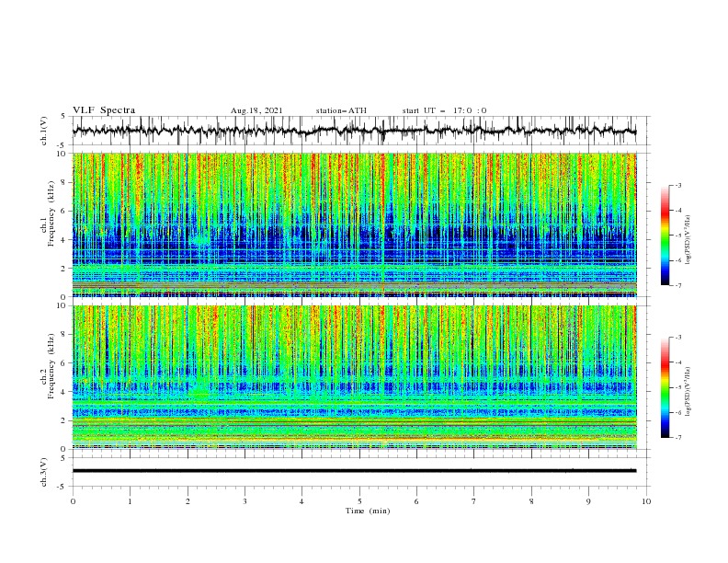
Task: Click the ch.2 spectrogram "6" kHz tick label
Action: [64, 363]
